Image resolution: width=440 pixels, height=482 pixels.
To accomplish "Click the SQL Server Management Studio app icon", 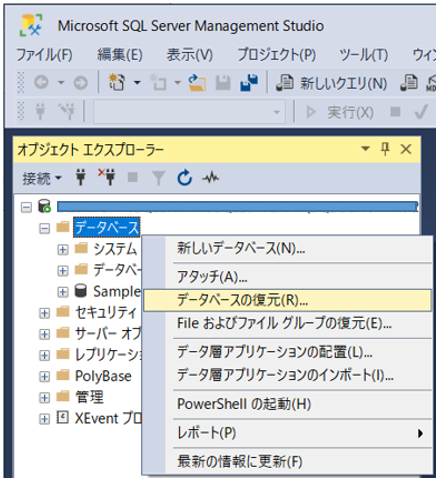I will [x=31, y=25].
